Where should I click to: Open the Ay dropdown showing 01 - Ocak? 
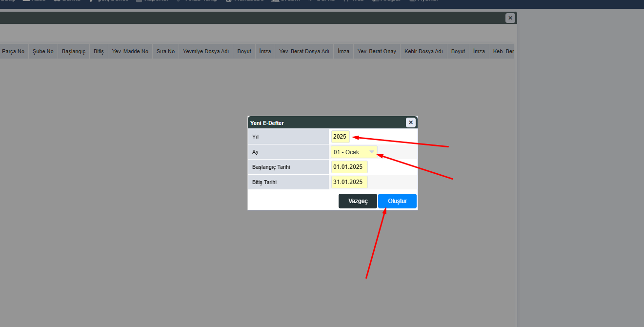354,152
